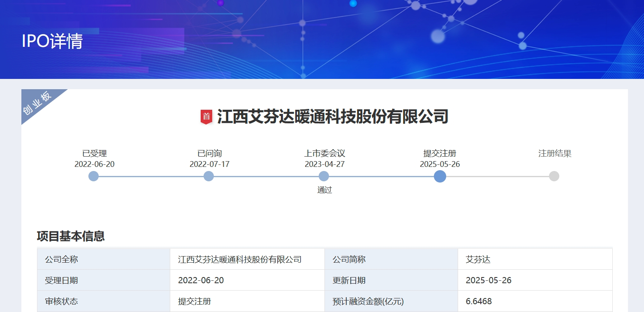The height and width of the screenshot is (312, 644).
Task: Select the 上市委会议 timeline node
Action: coord(324,176)
